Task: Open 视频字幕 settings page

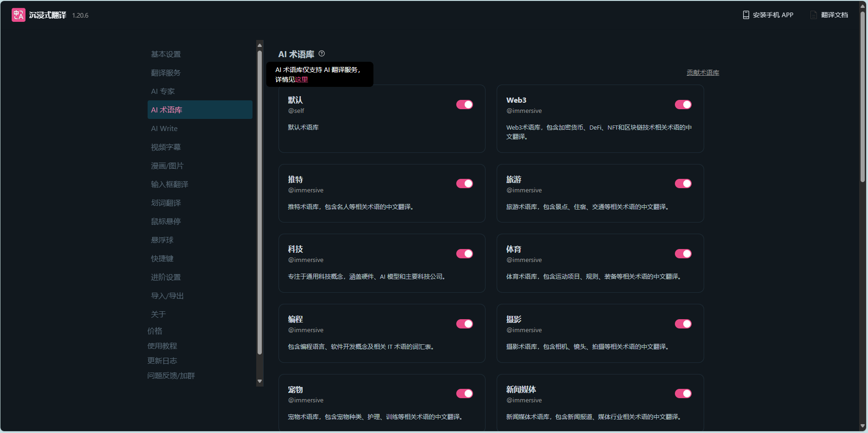Action: pos(166,147)
